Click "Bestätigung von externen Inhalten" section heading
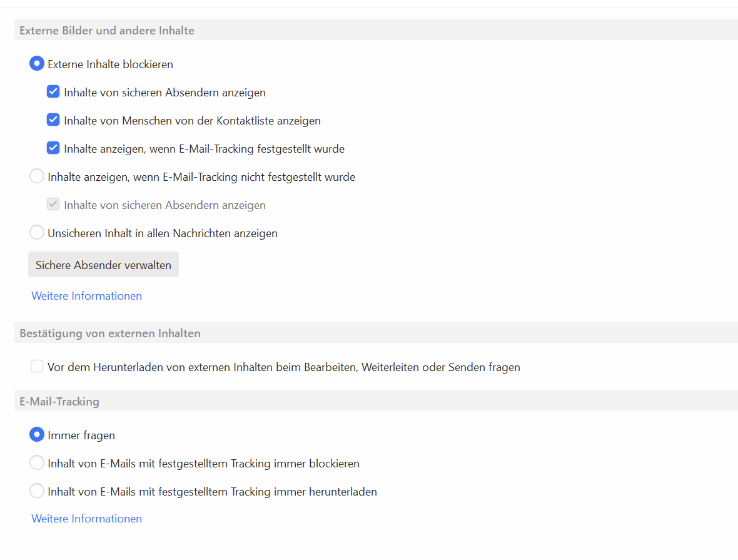This screenshot has height=560, width=738. (110, 333)
